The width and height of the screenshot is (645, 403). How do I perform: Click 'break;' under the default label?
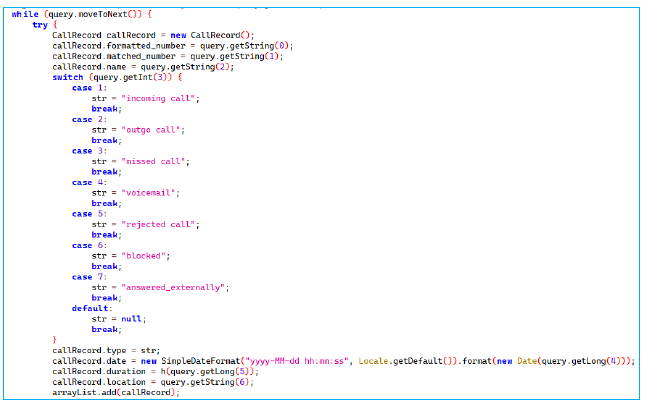click(x=107, y=329)
